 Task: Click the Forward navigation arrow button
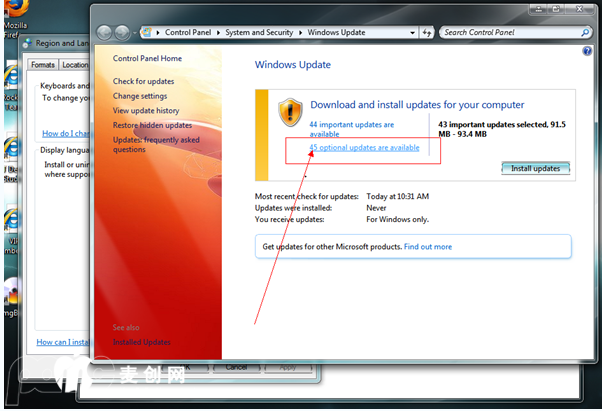point(124,33)
